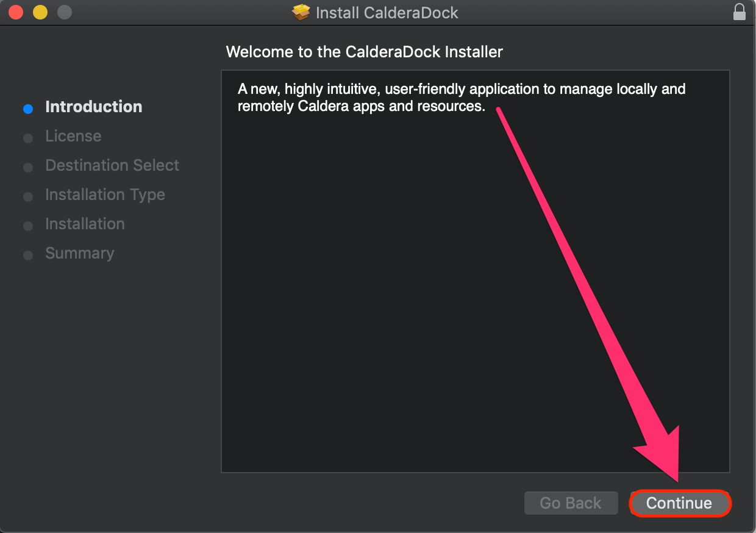Click the bullet beside Destination Select
Viewport: 756px width, 533px height.
pyautogui.click(x=28, y=168)
